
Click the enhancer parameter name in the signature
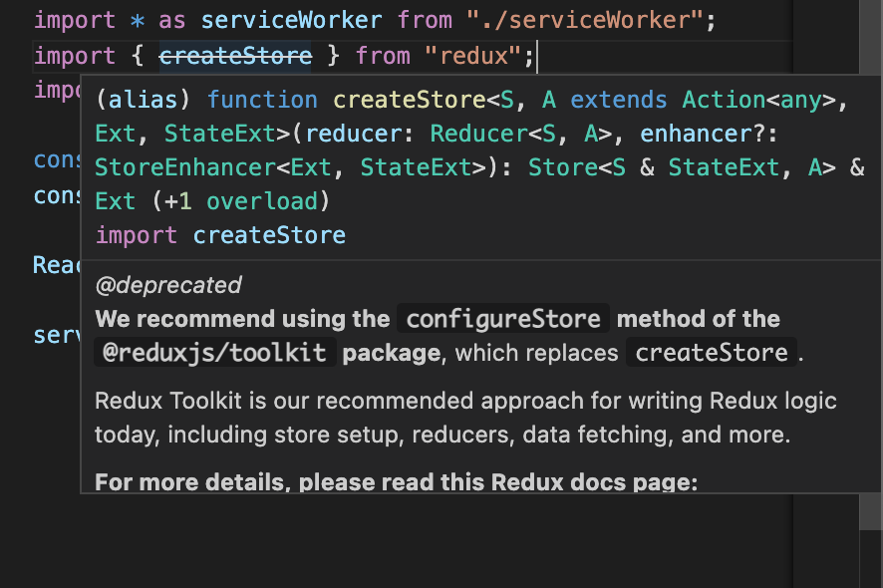pos(696,134)
